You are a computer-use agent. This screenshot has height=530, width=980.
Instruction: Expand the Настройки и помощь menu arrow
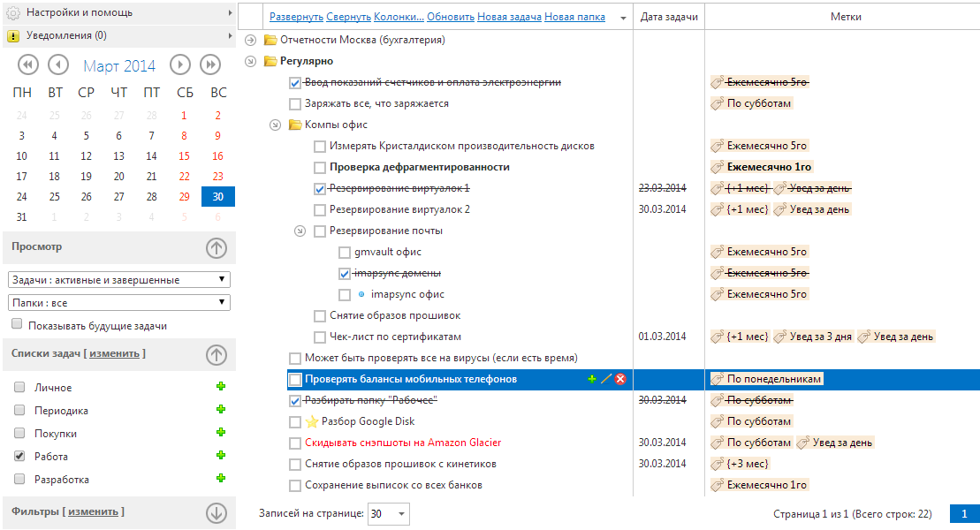(x=230, y=12)
